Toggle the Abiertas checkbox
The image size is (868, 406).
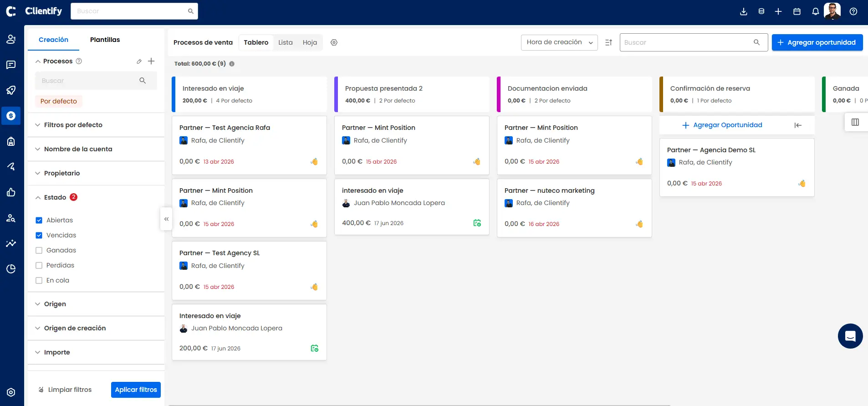(x=39, y=220)
